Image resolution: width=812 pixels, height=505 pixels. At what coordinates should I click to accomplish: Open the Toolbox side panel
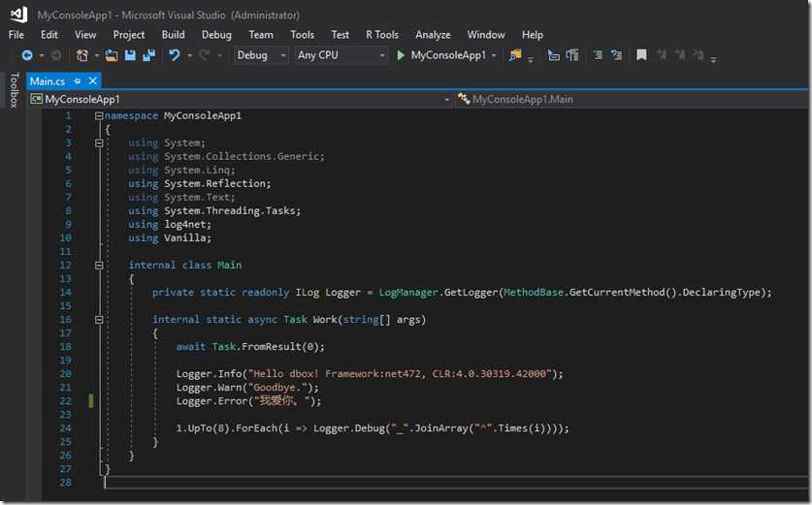pyautogui.click(x=14, y=90)
